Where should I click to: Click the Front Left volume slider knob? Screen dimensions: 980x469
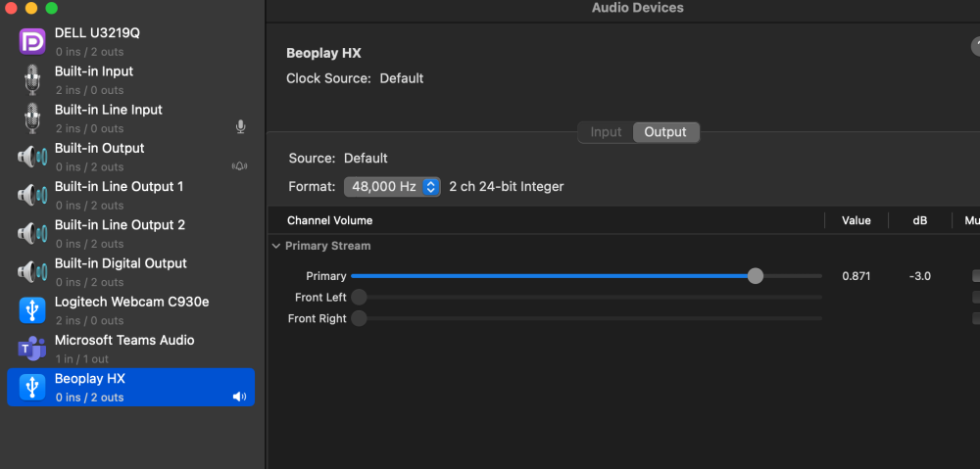coord(359,298)
